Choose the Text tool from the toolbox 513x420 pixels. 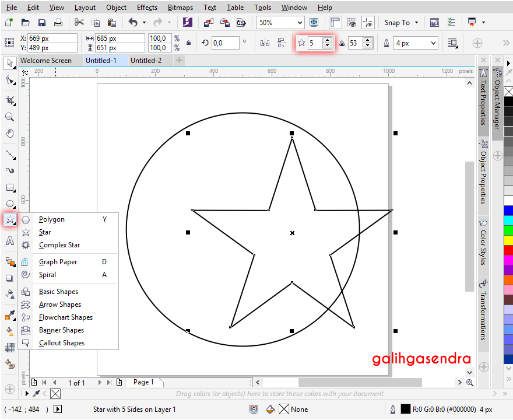(9, 241)
